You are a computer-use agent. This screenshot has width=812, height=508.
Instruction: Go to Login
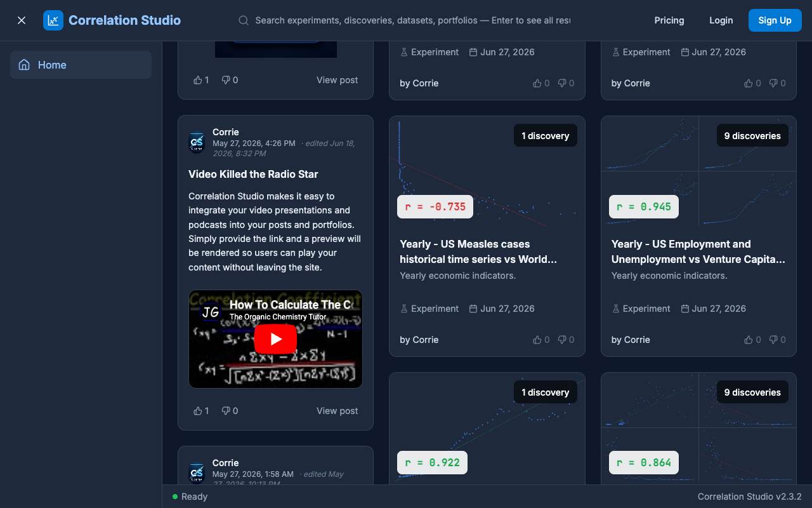(721, 20)
